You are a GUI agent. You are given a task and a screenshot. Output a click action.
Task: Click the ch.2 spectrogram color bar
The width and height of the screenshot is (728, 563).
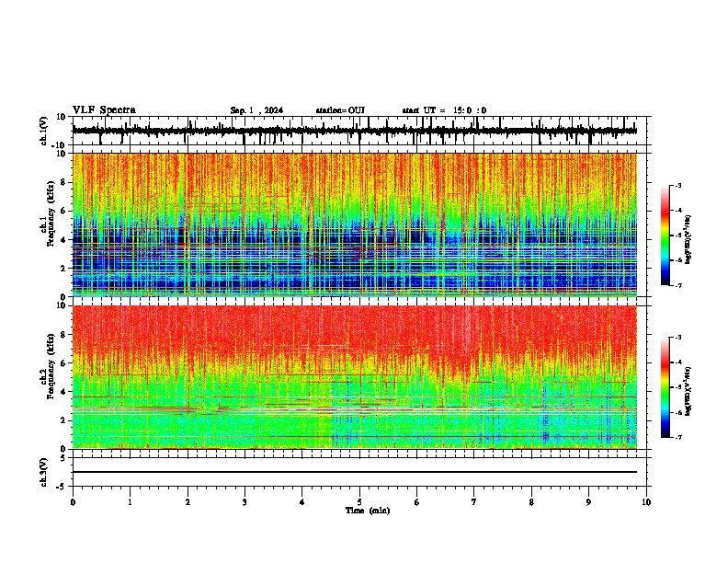[x=665, y=387]
